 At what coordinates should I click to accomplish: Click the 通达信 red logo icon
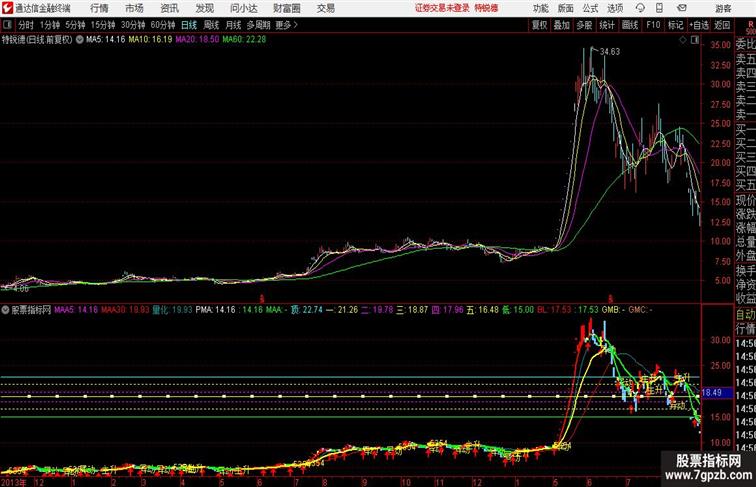coord(7,8)
